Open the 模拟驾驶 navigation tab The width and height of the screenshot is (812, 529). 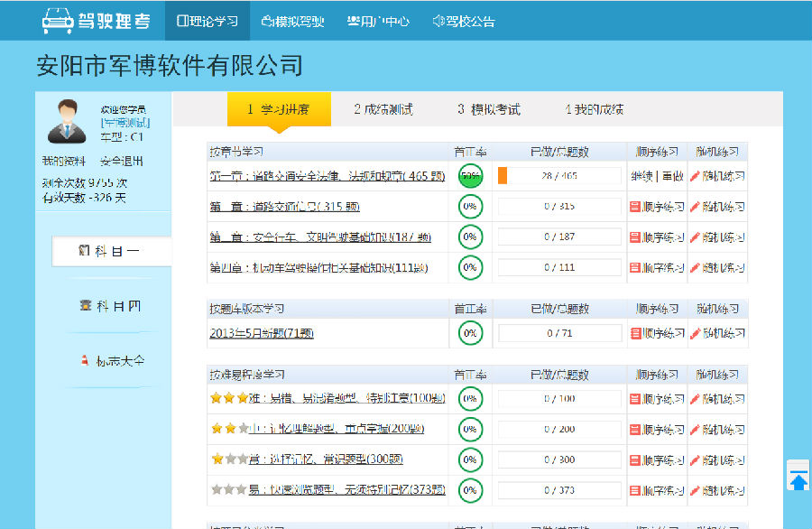pos(293,22)
